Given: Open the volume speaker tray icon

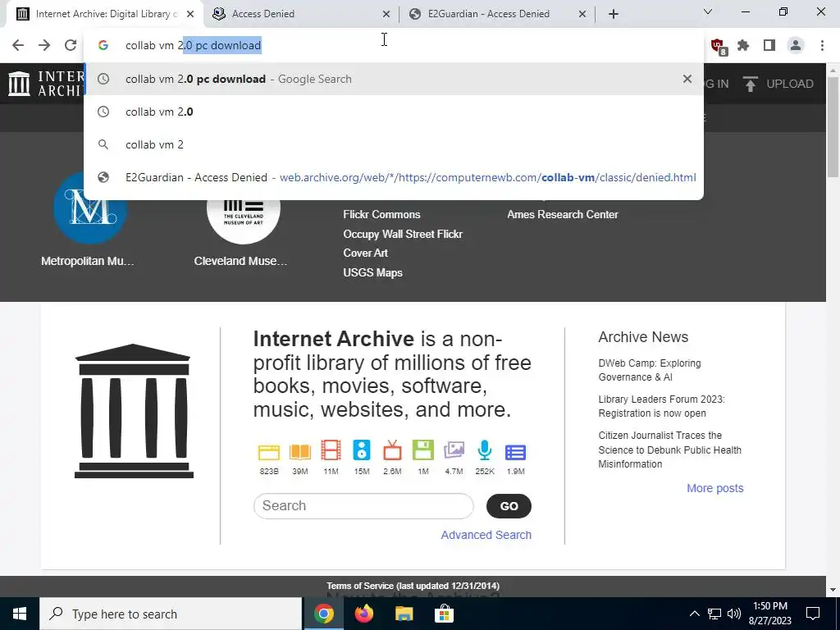Looking at the screenshot, I should point(734,614).
